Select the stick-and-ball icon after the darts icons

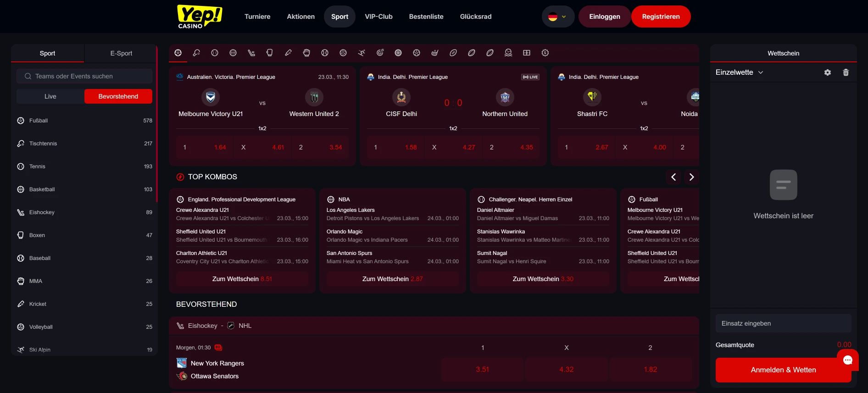click(x=435, y=53)
